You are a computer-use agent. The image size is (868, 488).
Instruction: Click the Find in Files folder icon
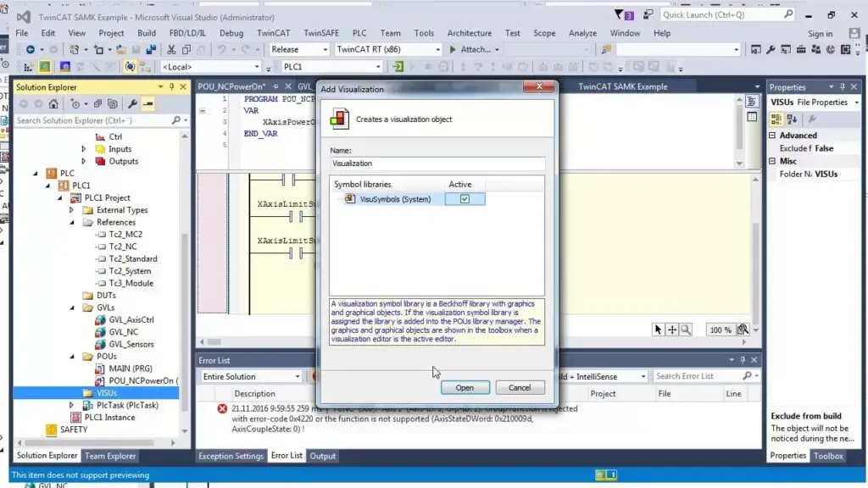click(606, 50)
